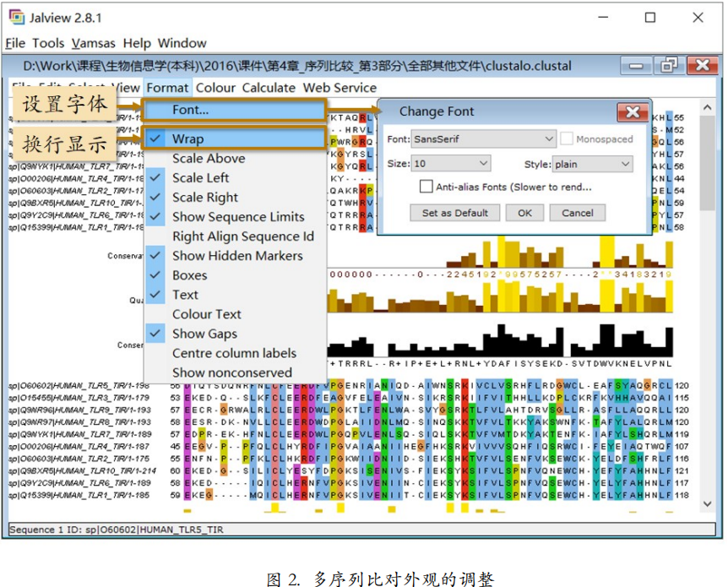Open the Font family dropdown (SansSerif)

[x=483, y=139]
